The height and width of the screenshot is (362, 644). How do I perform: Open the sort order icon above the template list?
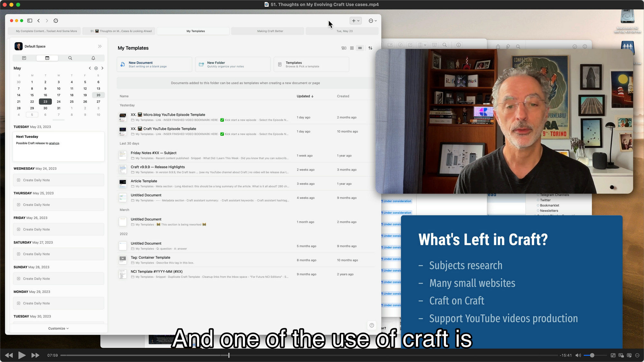(370, 48)
